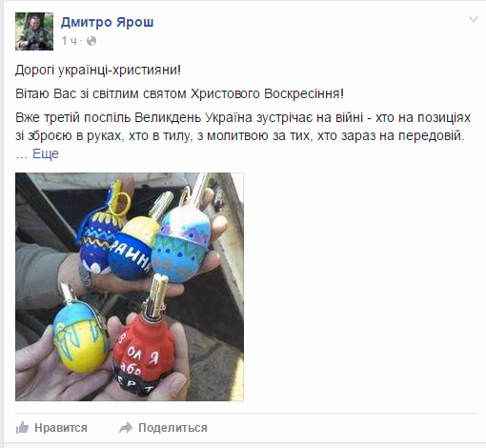Screen dimensions: 486x448
Task: Click the share arrow icon
Action: point(126,428)
